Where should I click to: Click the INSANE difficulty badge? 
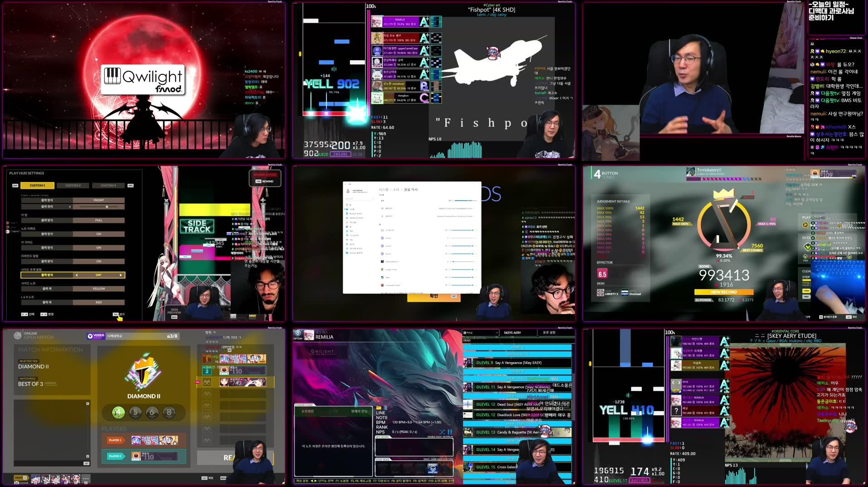340,154
